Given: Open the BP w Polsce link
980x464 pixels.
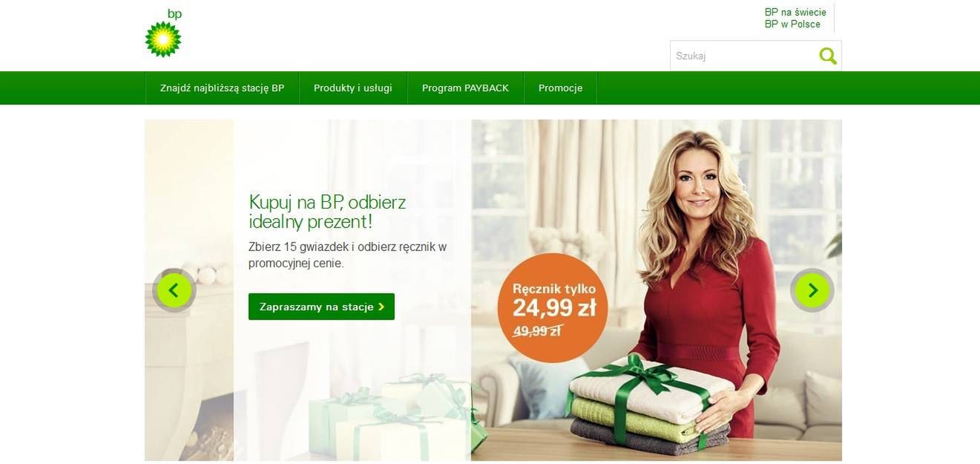Looking at the screenshot, I should click(792, 24).
